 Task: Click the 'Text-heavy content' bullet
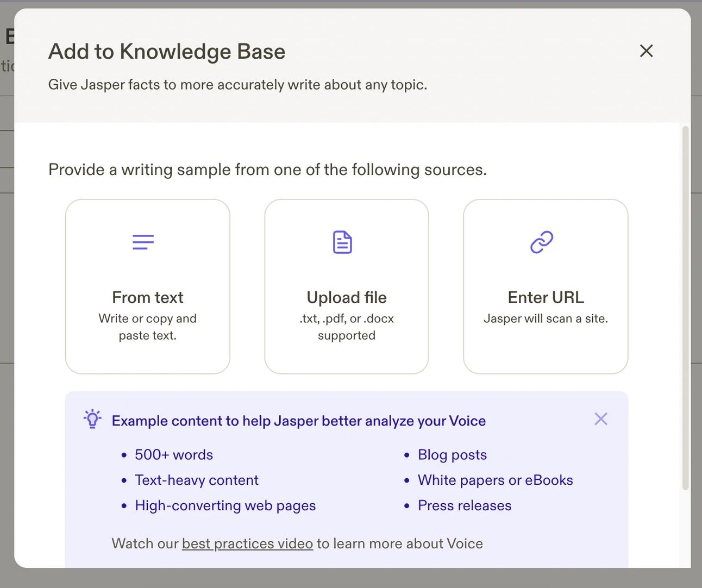coord(197,480)
